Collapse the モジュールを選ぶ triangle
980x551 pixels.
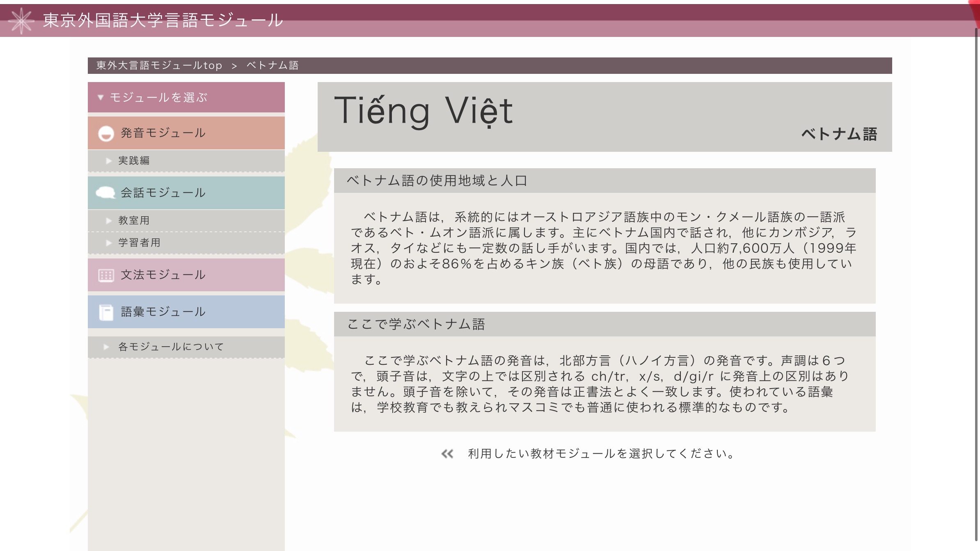[x=101, y=98]
